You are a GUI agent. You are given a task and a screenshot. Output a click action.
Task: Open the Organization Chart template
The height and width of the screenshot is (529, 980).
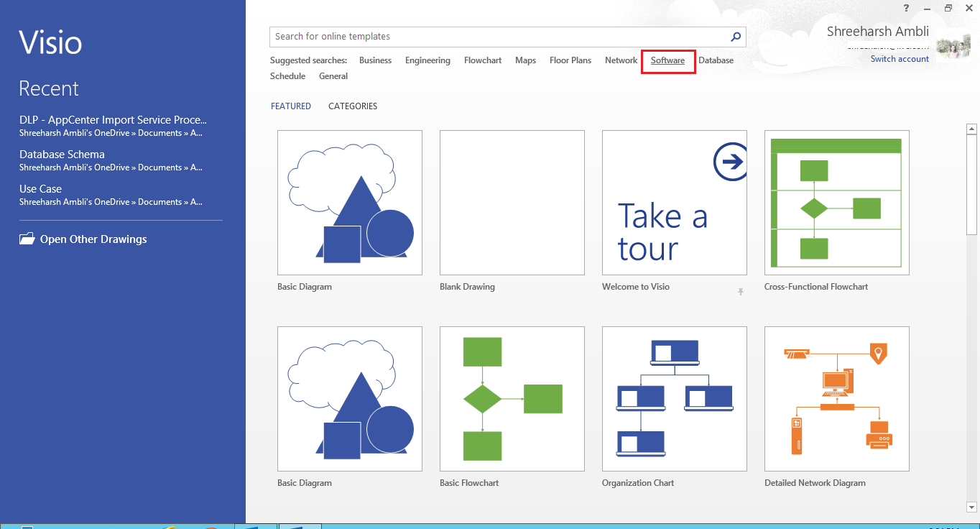675,399
